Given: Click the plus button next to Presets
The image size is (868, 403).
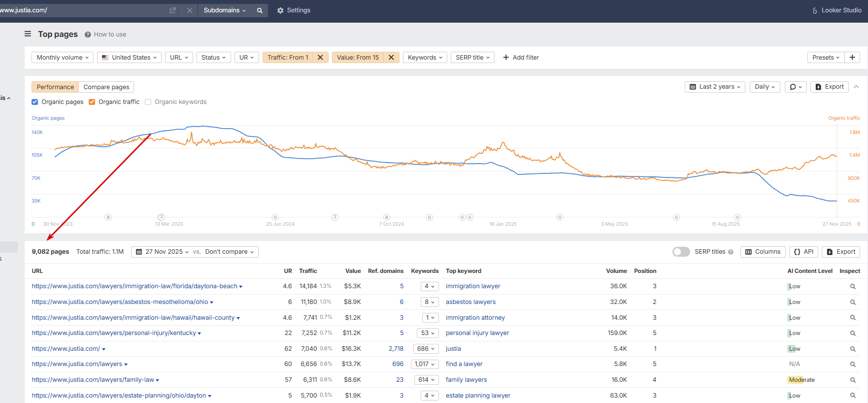Looking at the screenshot, I should pos(852,58).
